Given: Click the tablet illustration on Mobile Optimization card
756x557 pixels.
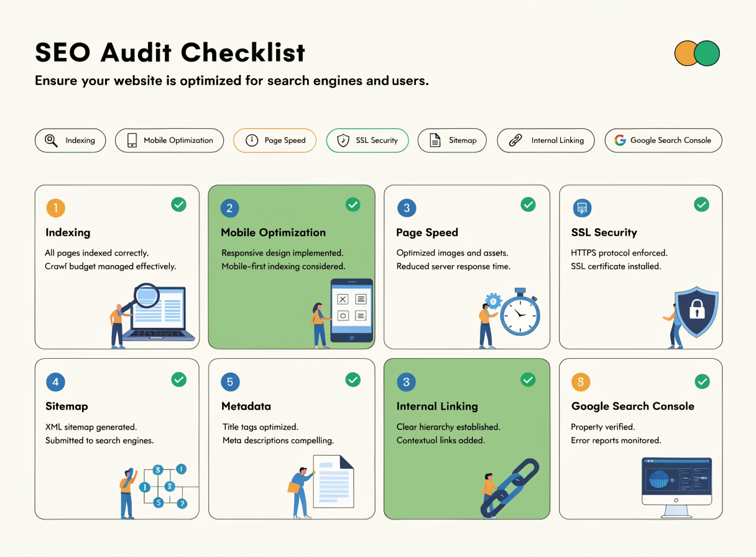Looking at the screenshot, I should tap(351, 311).
